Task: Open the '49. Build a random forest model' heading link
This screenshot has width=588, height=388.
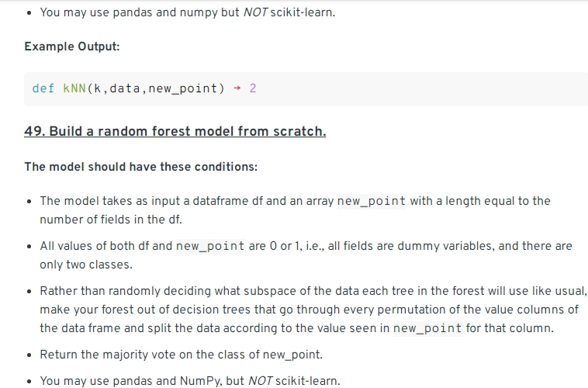Action: click(x=175, y=131)
